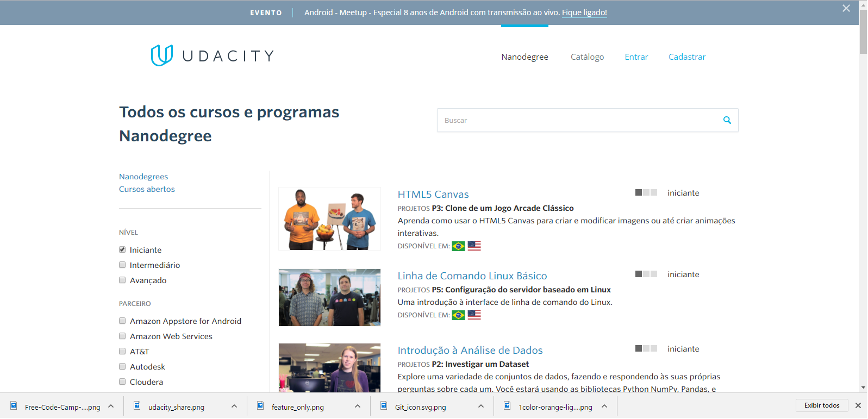Click file icon of udacity_share.png download
This screenshot has height=419, width=868.
click(138, 406)
